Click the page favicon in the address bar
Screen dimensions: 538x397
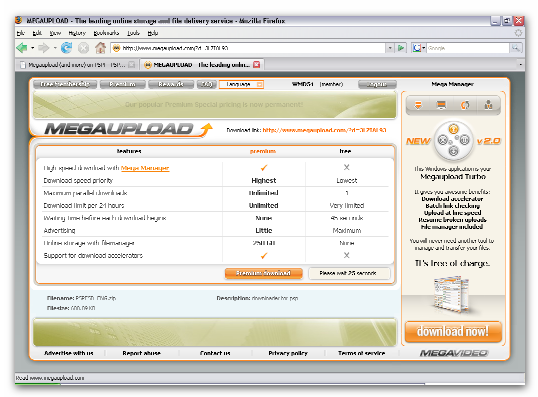[116, 48]
